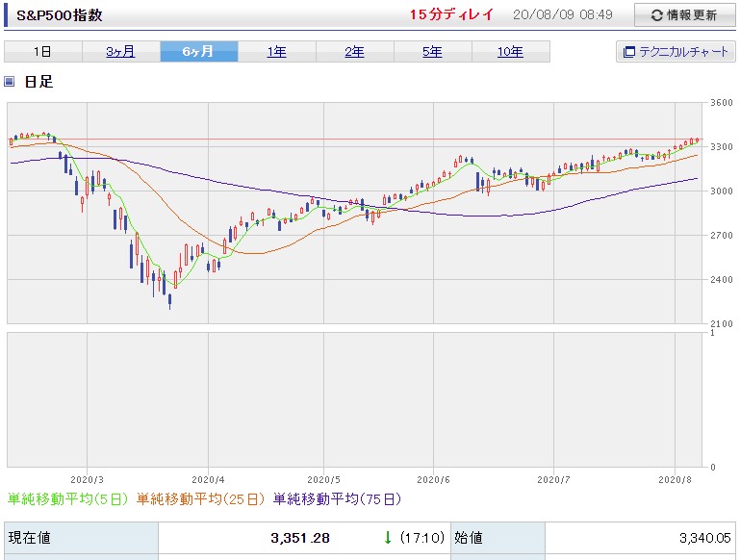The height and width of the screenshot is (560, 740).
Task: Click the S&P500指数 title
Action: click(60, 15)
